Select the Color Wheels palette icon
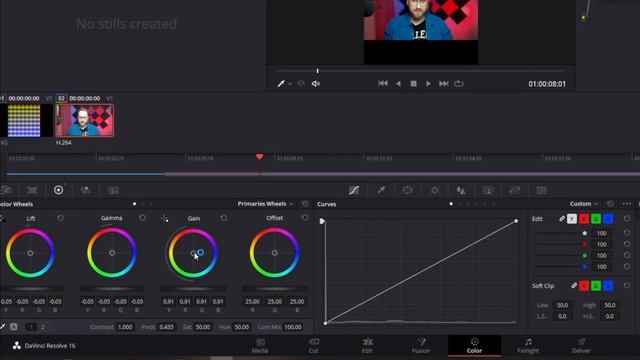This screenshot has width=640, height=360. [58, 190]
